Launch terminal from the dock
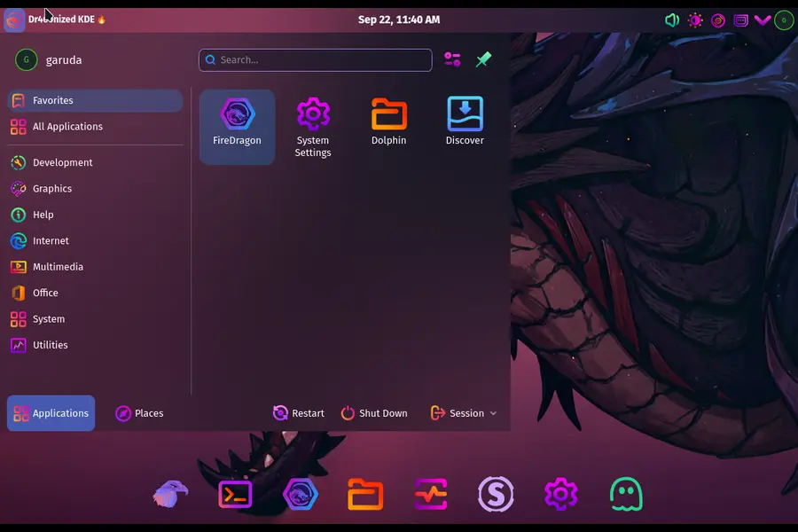 235,494
